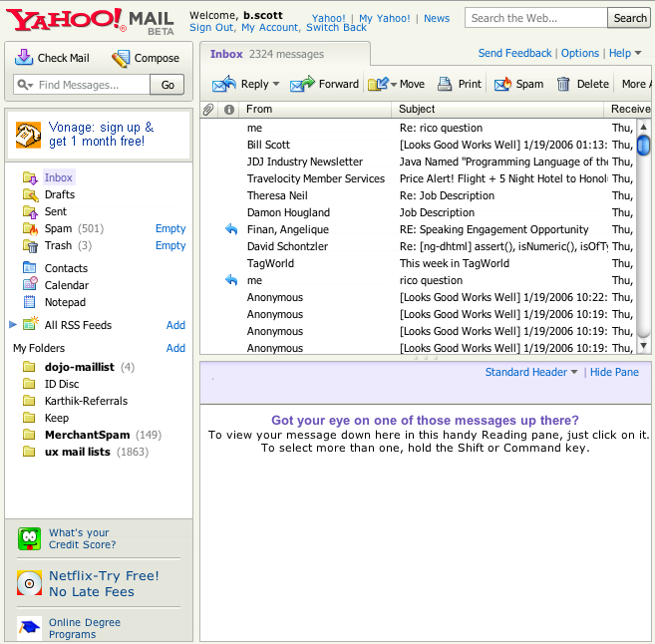Open the Calendar icon in sidebar
The width and height of the screenshot is (655, 644).
click(x=29, y=285)
